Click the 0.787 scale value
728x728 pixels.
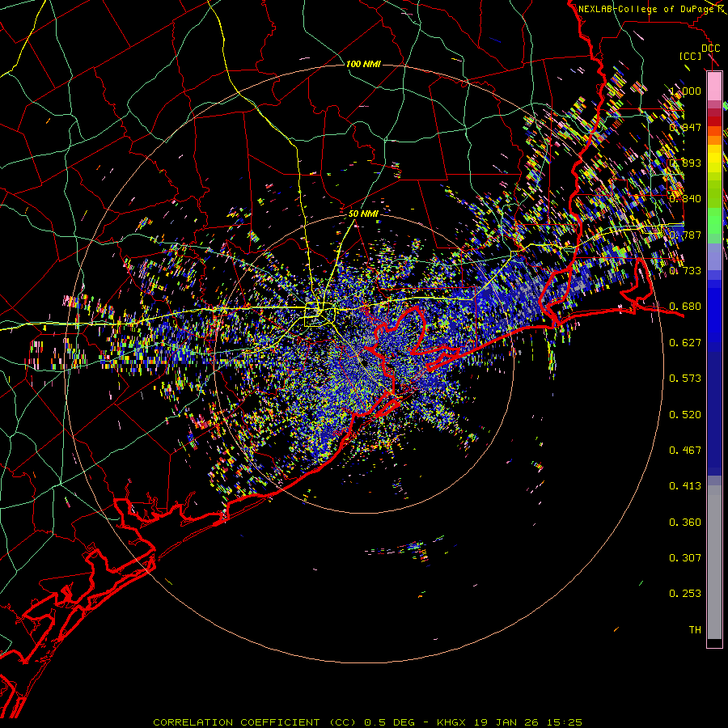point(685,235)
